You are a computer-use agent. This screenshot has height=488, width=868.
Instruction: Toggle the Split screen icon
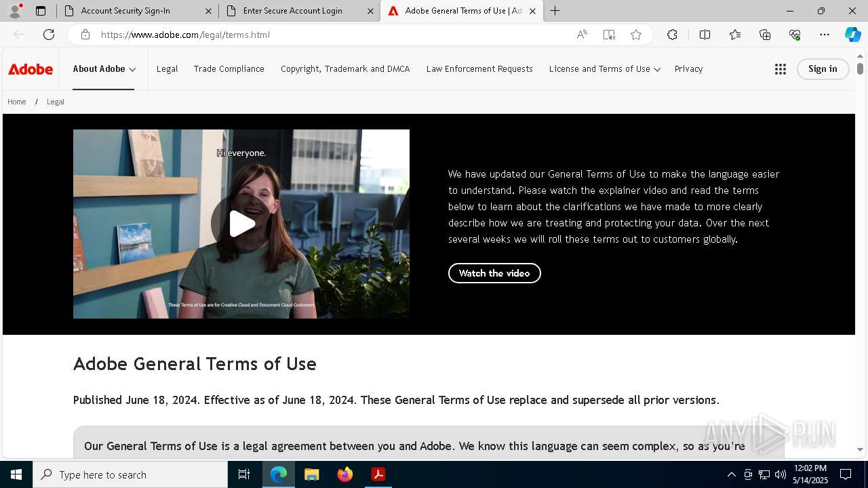(x=705, y=35)
